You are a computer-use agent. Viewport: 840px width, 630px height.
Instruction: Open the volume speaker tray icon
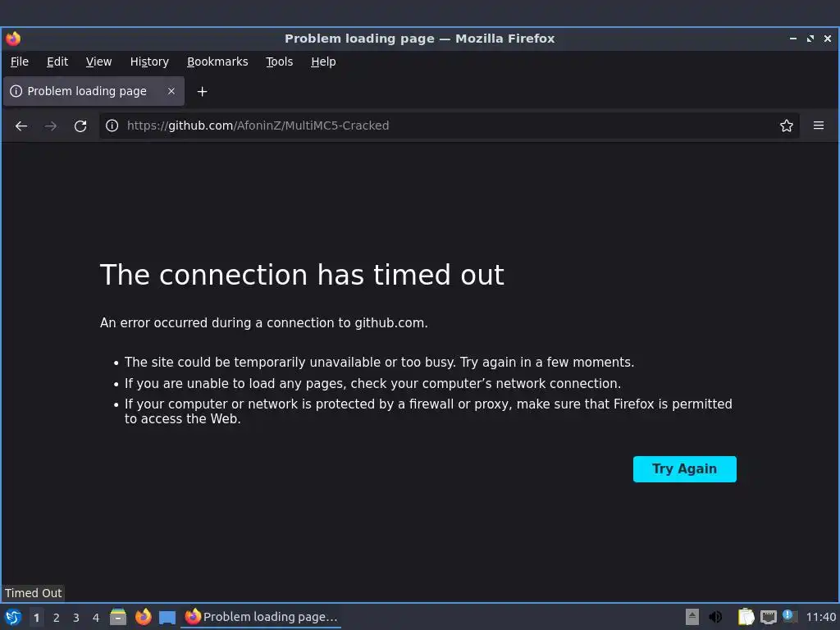tap(715, 617)
